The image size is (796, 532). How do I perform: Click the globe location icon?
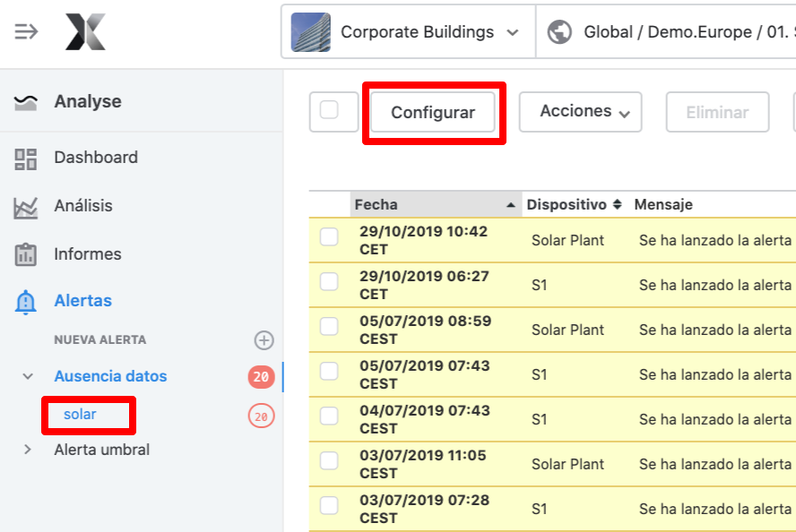coord(559,32)
